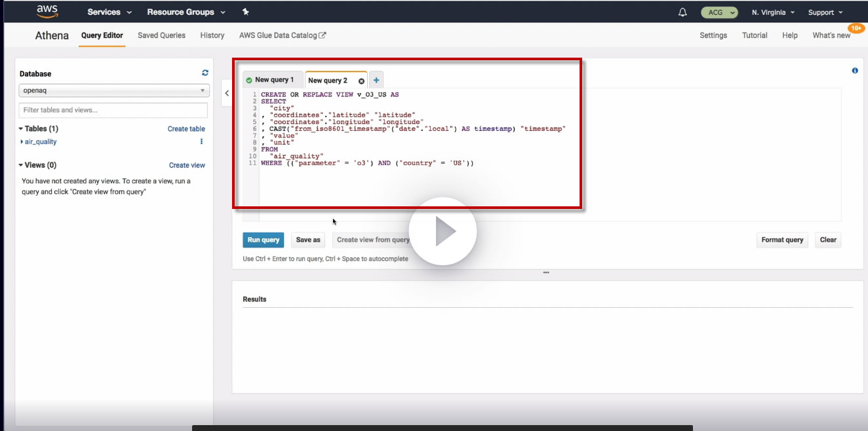This screenshot has width=868, height=431.
Task: Click the AWS logo
Action: click(47, 11)
